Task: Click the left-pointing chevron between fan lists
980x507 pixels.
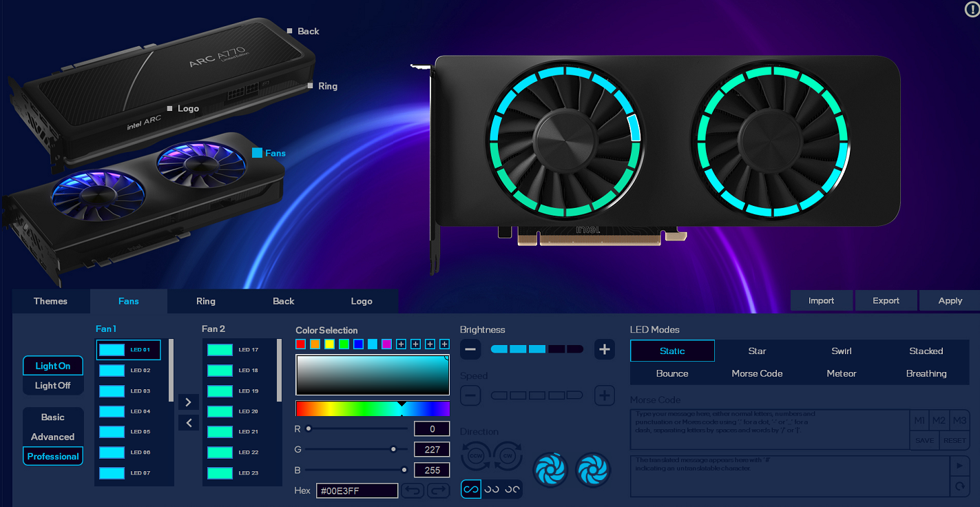Action: click(x=188, y=422)
